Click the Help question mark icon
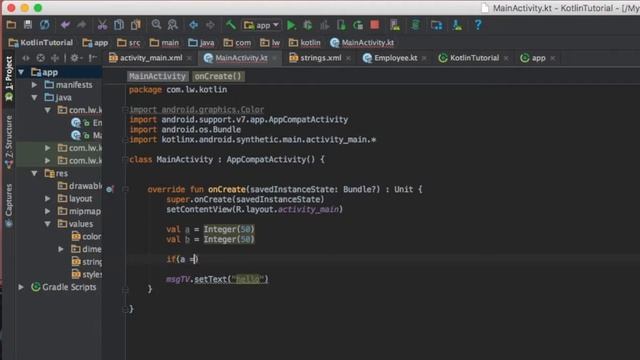 point(478,25)
